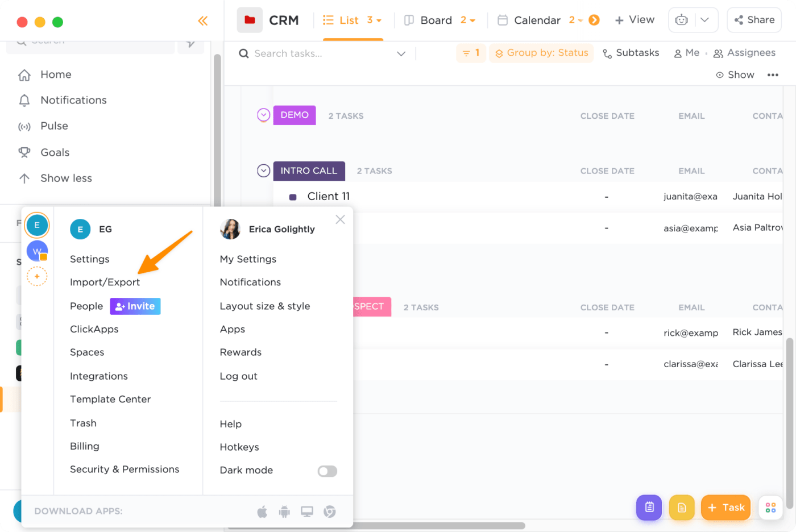This screenshot has width=796, height=532.
Task: Click Log out
Action: (x=239, y=376)
